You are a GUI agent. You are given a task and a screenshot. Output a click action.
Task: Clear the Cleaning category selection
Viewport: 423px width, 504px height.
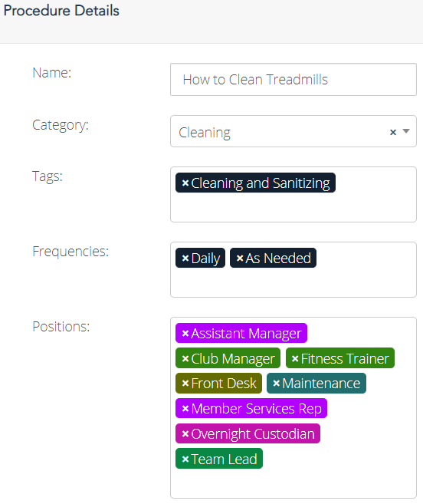coord(393,132)
